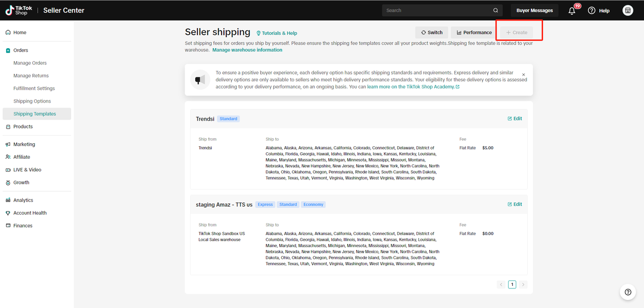Expand the Products sidebar section
Screen dimensions: 644x308
click(x=23, y=127)
